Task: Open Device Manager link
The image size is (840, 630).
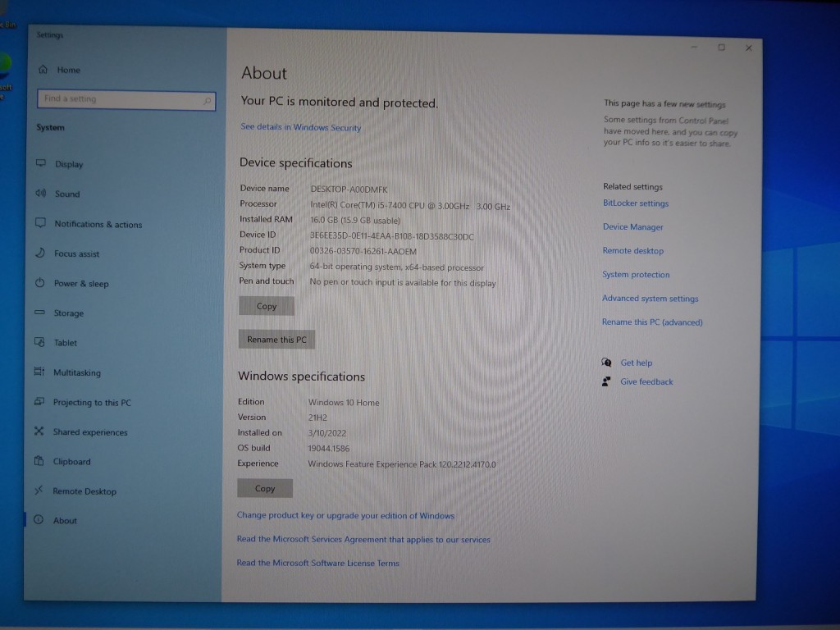Action: 632,226
